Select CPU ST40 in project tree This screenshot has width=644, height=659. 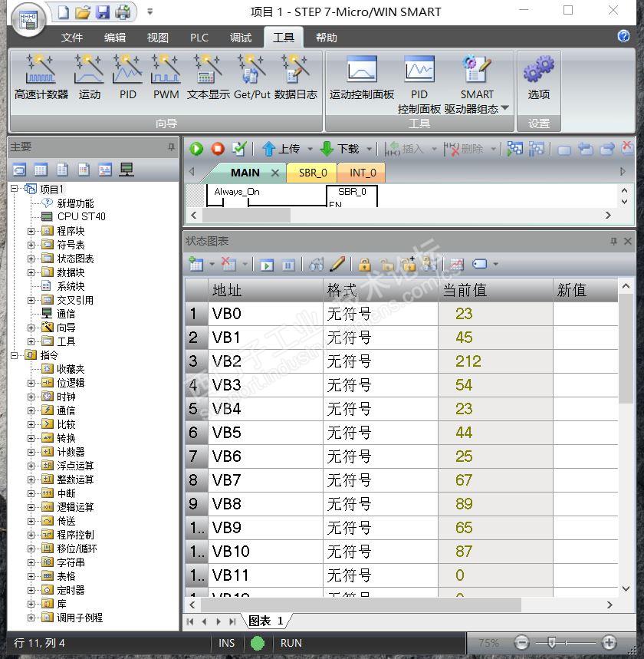click(81, 216)
